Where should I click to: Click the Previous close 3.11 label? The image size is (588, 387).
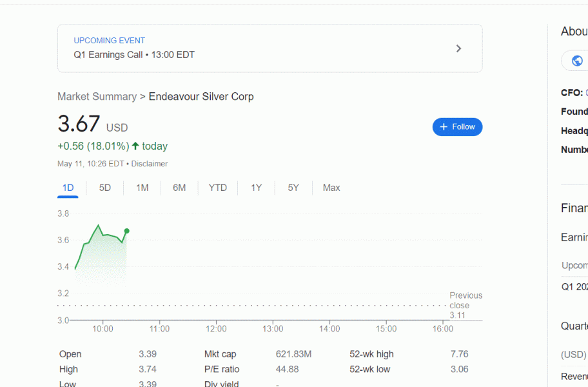point(465,305)
